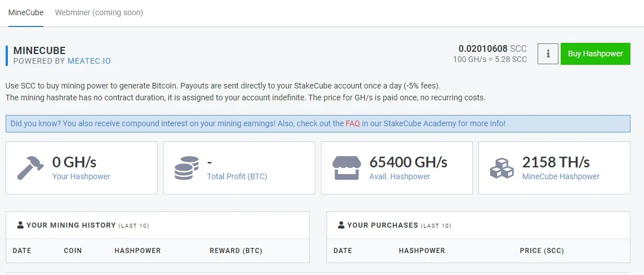Image resolution: width=644 pixels, height=275 pixels.
Task: Click the 2158 TH/s MineCube hashpower value
Action: (x=556, y=162)
